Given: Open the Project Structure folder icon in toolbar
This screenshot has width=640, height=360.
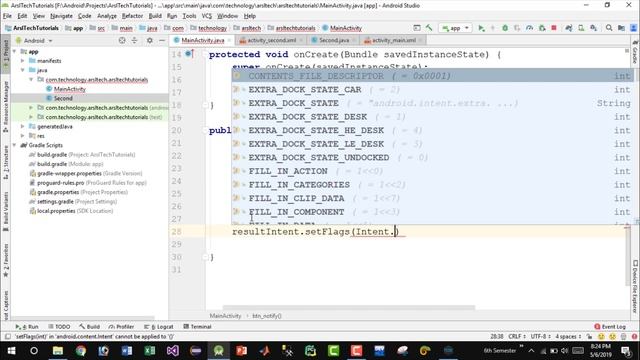Looking at the screenshot, I should pos(621,28).
